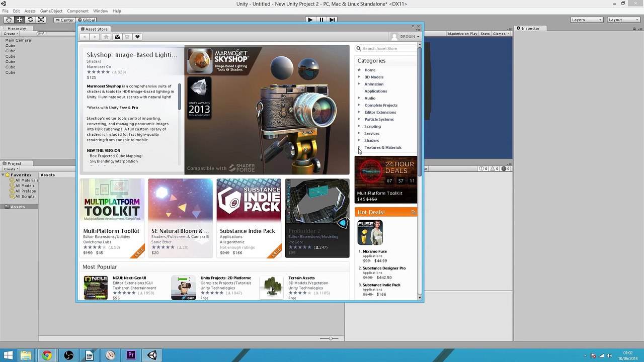
Task: Open Project panel Create dropdown
Action: pyautogui.click(x=10, y=169)
